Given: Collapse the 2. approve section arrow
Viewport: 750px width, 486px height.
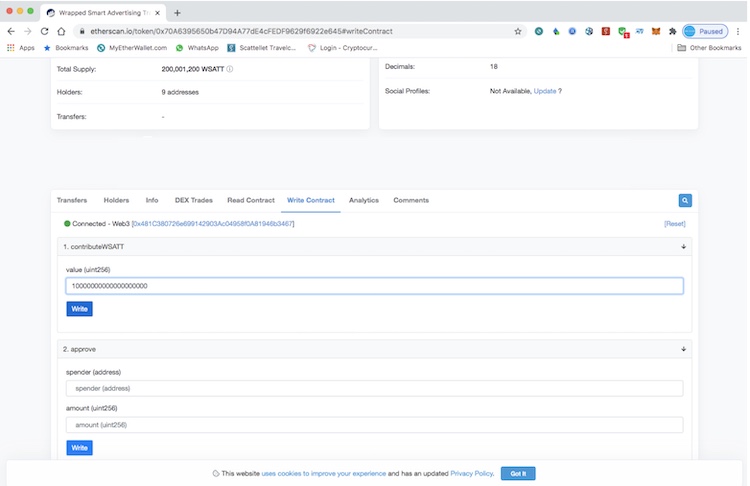Looking at the screenshot, I should click(684, 349).
